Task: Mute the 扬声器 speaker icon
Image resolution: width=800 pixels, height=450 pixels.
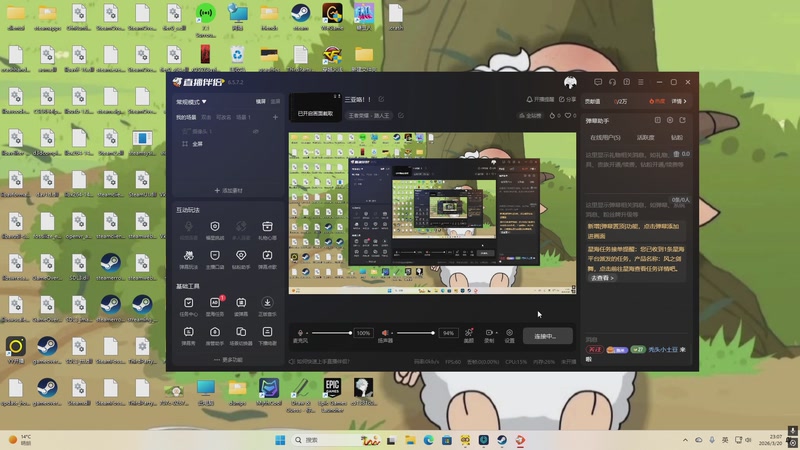Action: pos(385,333)
